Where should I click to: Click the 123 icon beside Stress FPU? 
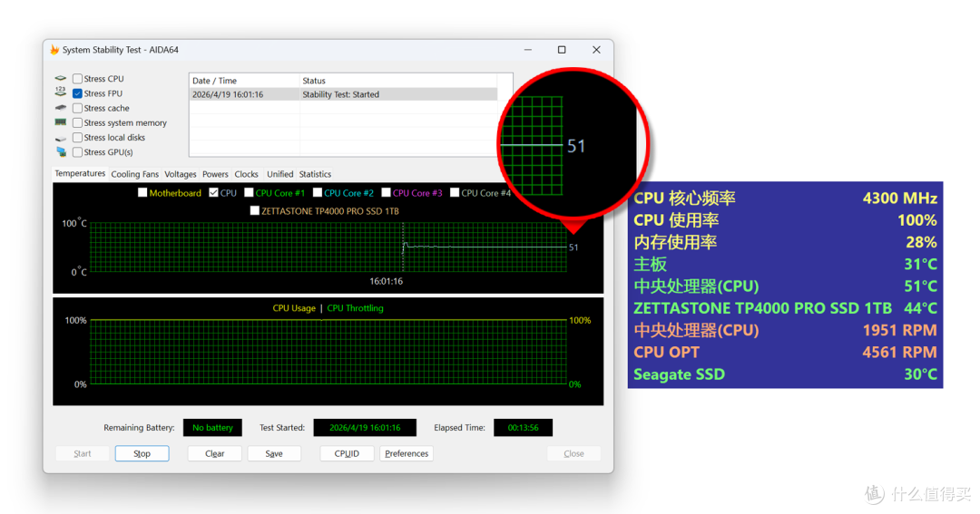(61, 92)
